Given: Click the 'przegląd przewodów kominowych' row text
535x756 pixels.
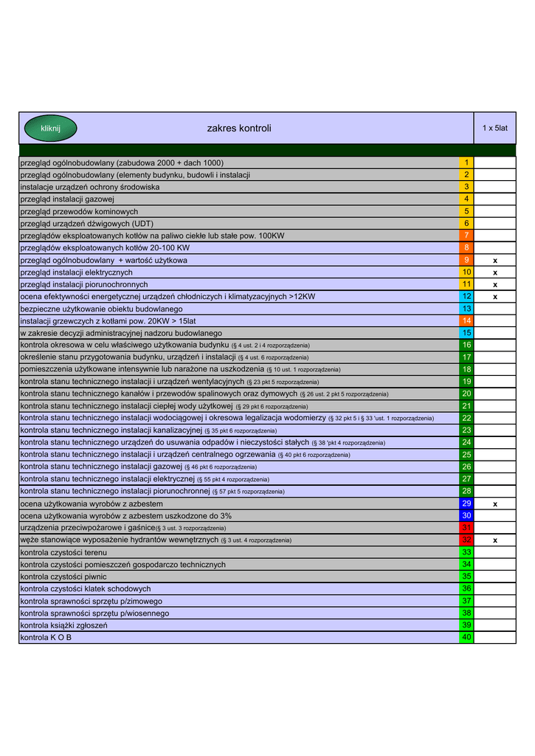Looking at the screenshot, I should [79, 211].
